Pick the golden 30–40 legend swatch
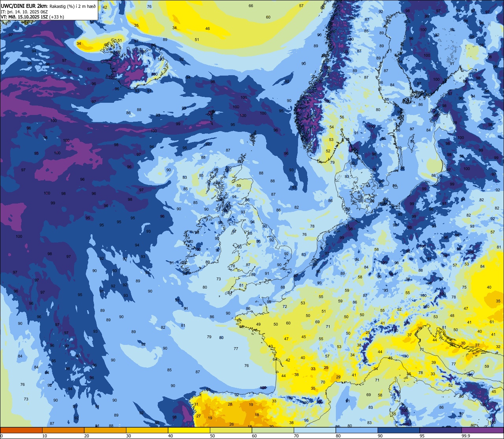The width and height of the screenshot is (504, 439). [x=147, y=430]
